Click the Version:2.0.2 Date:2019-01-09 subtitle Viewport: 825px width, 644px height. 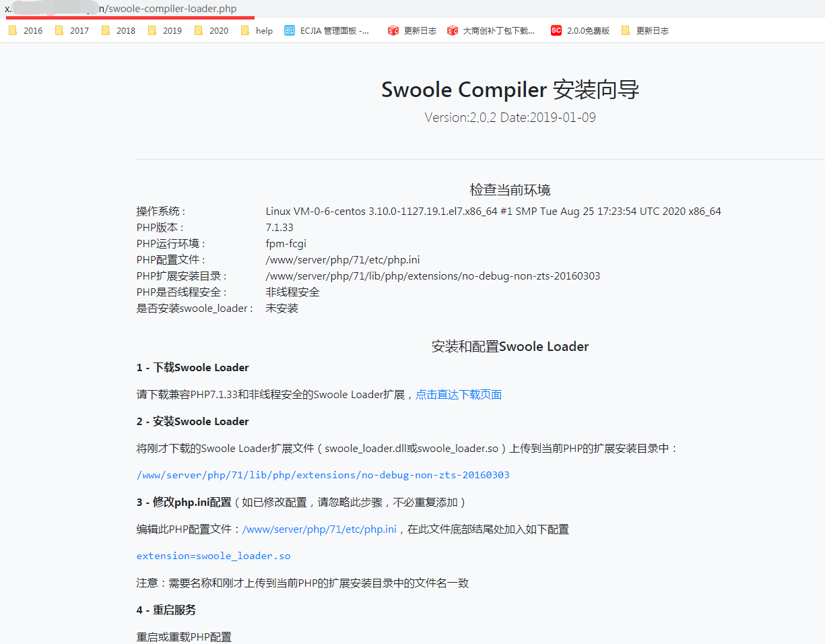(510, 117)
